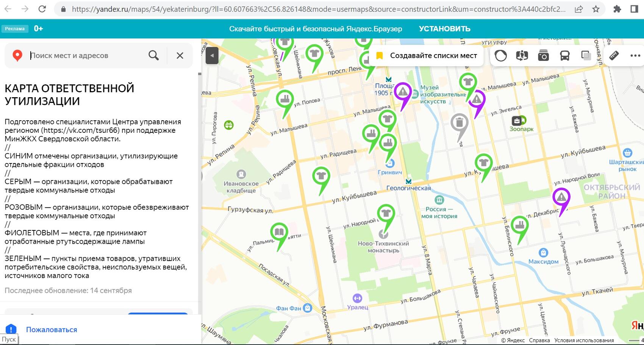644x345 pixels.
Task: Collapse the left sidebar panel
Action: [x=212, y=56]
